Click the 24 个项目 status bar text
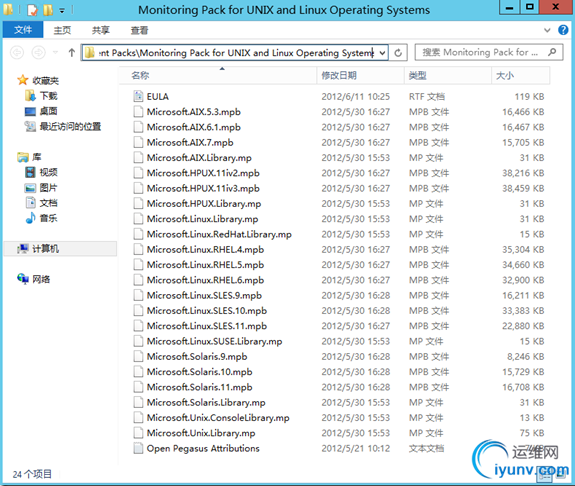Image resolution: width=575 pixels, height=486 pixels. [x=32, y=474]
